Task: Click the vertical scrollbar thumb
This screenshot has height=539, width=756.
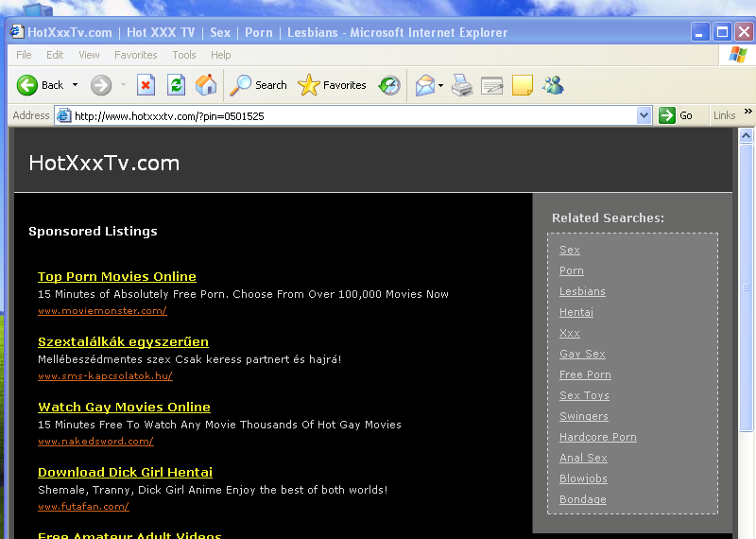Action: (x=746, y=287)
